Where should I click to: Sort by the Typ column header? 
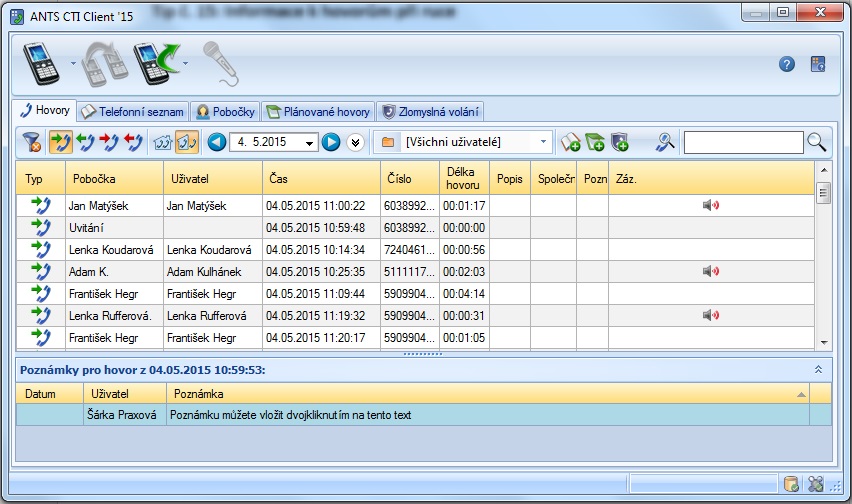pos(41,179)
